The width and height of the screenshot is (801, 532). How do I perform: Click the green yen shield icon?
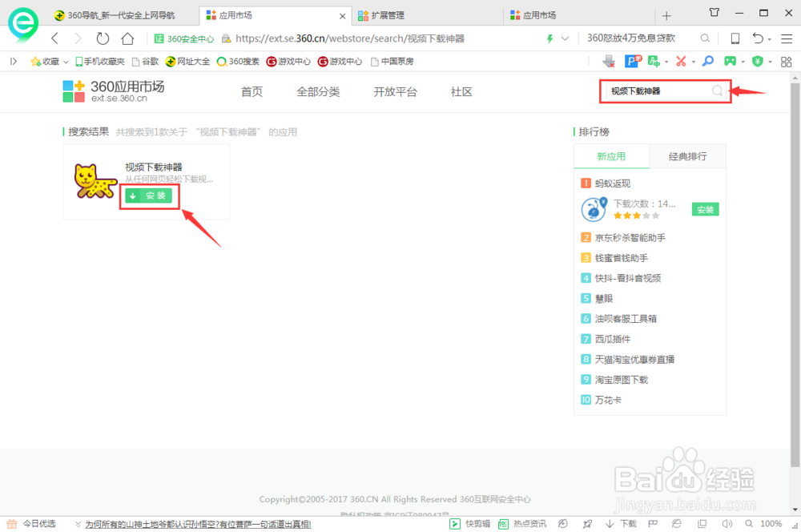(758, 62)
